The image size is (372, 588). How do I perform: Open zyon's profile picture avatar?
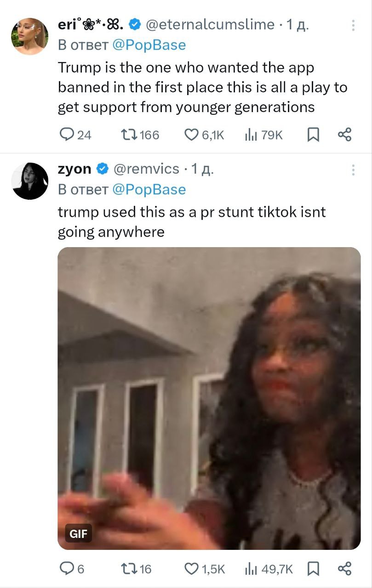coord(30,181)
